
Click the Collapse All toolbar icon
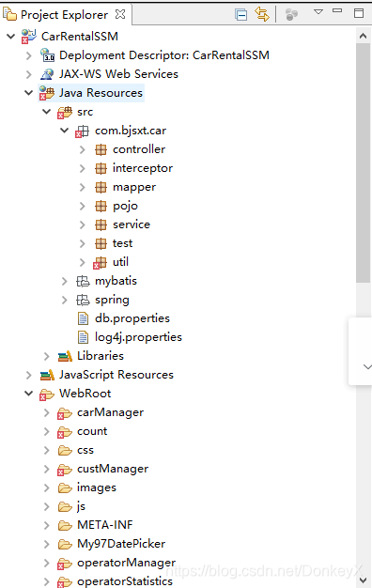[x=240, y=15]
